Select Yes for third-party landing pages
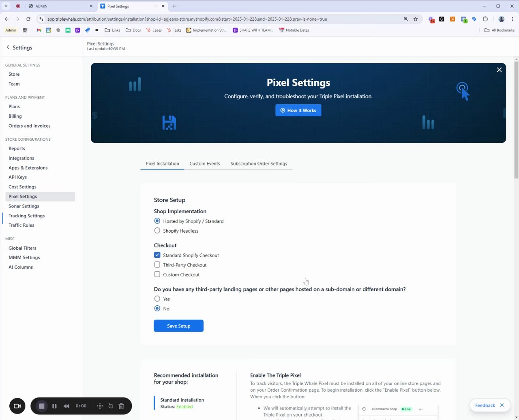Screen dimensions: 519x420 pyautogui.click(x=157, y=299)
